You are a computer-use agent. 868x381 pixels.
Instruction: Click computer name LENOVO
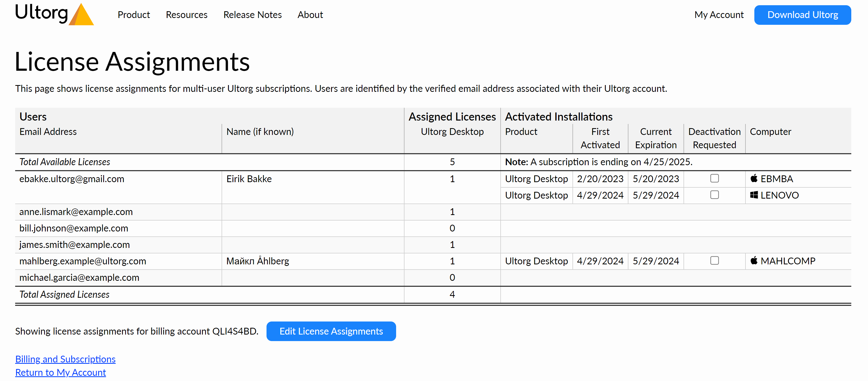click(779, 195)
